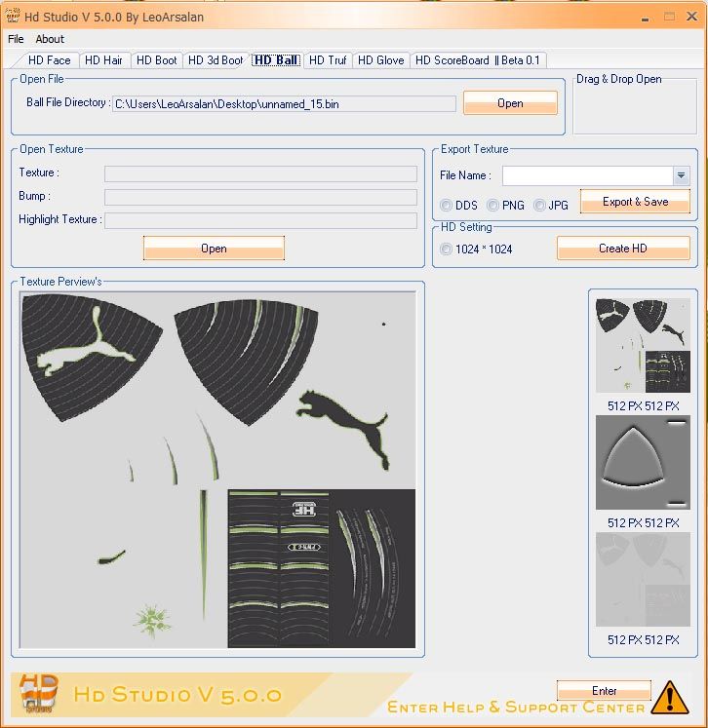Switch to the HD Face tab
Image resolution: width=708 pixels, height=728 pixels.
point(49,60)
